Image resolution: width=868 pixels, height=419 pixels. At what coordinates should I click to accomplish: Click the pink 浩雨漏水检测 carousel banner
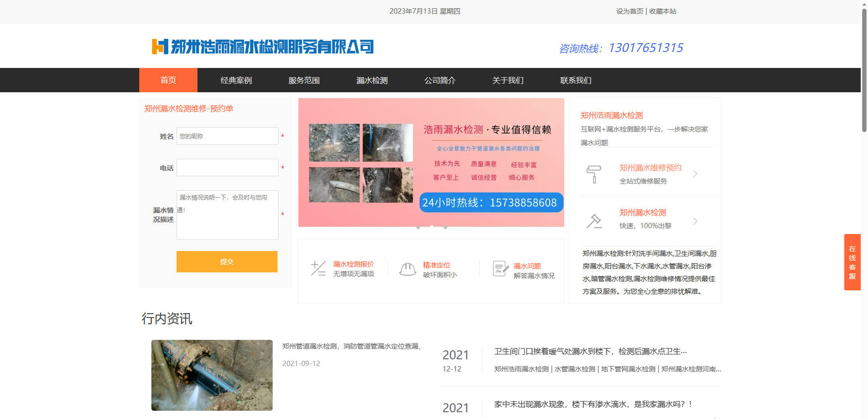point(431,162)
